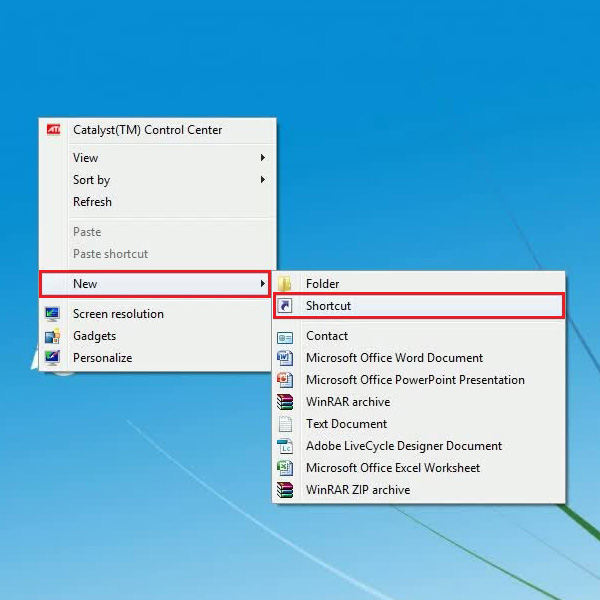Choose Refresh from context menu
The height and width of the screenshot is (600, 600).
pyautogui.click(x=158, y=202)
